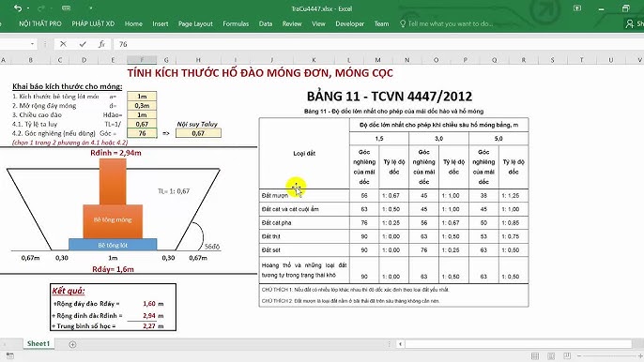Click the 'Tell me what you want to do' box
The width and height of the screenshot is (644, 362).
[447, 23]
